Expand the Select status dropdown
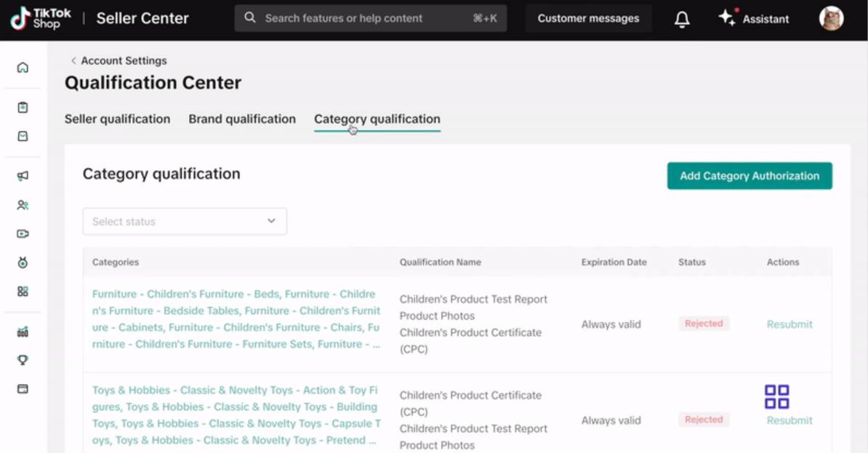868x453 pixels. (x=185, y=222)
